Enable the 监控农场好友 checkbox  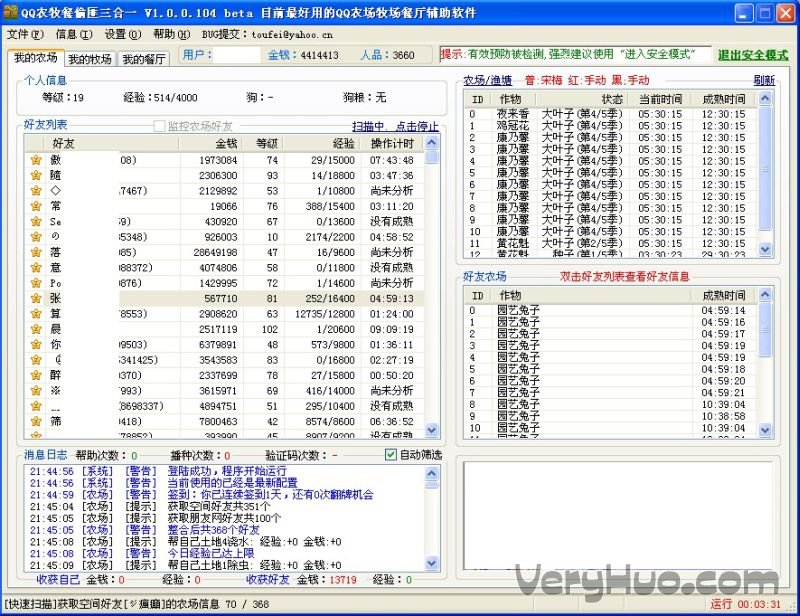(x=160, y=126)
